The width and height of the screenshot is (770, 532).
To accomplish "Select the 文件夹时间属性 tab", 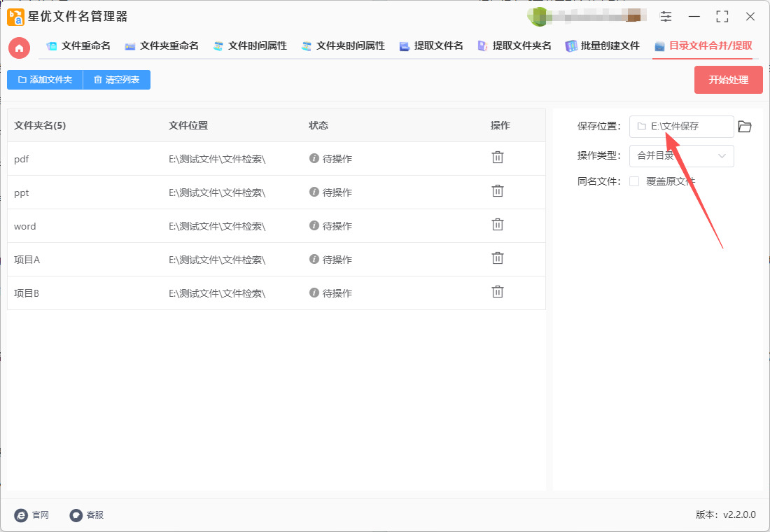I will pyautogui.click(x=343, y=46).
